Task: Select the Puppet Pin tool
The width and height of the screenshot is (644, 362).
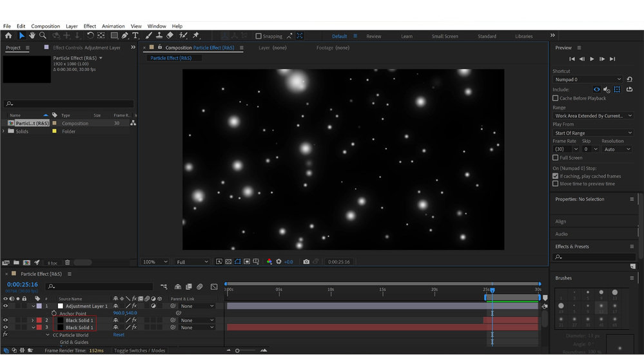Action: [196, 36]
